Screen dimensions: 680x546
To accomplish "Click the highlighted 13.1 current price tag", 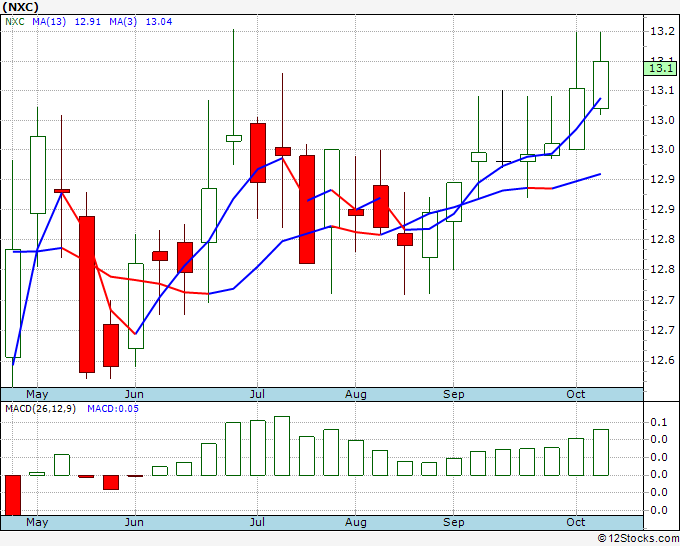I will [x=660, y=68].
